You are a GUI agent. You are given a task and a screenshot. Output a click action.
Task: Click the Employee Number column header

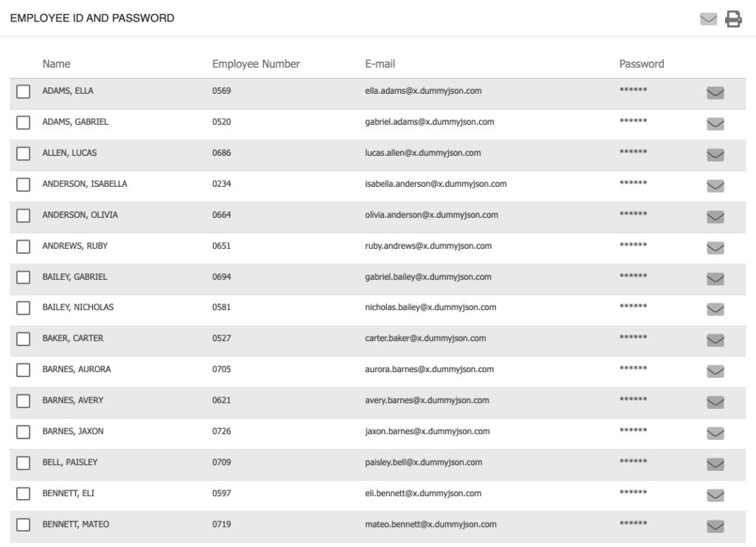[256, 64]
